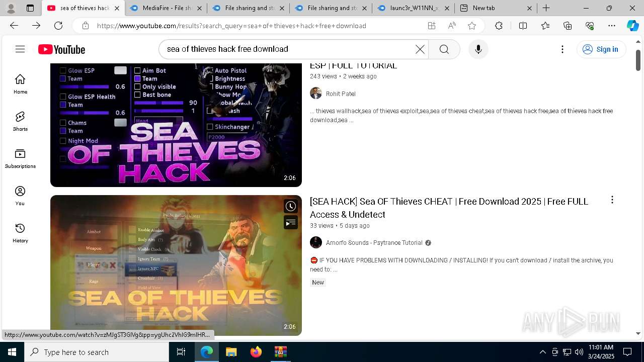Screen dimensions: 644x362
Task: Open Edge tab actions menu
Action: [x=30, y=8]
